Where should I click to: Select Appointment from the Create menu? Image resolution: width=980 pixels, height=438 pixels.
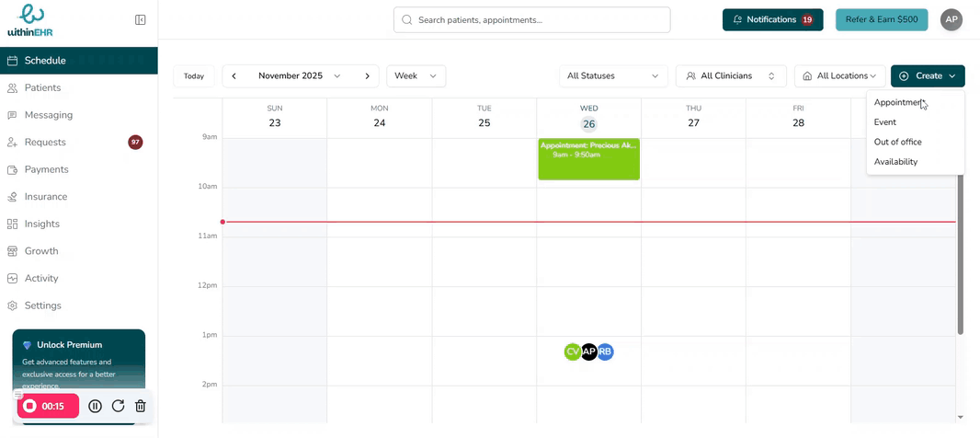tap(898, 102)
